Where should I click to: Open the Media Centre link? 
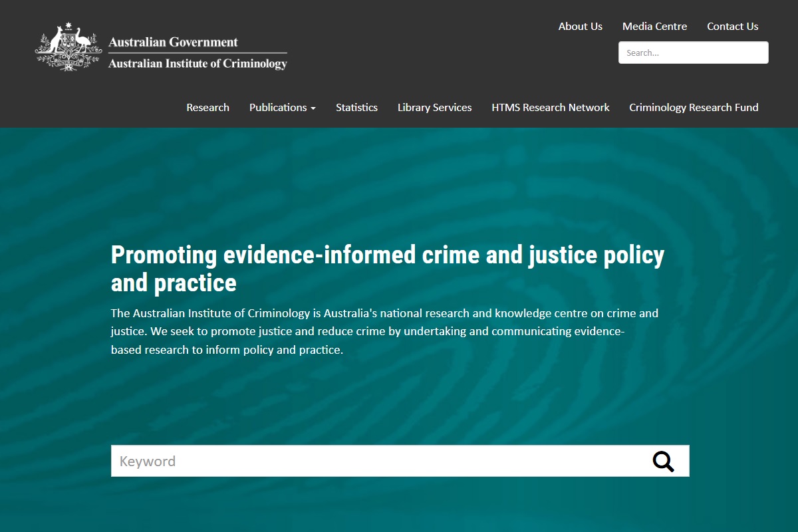[x=654, y=27]
